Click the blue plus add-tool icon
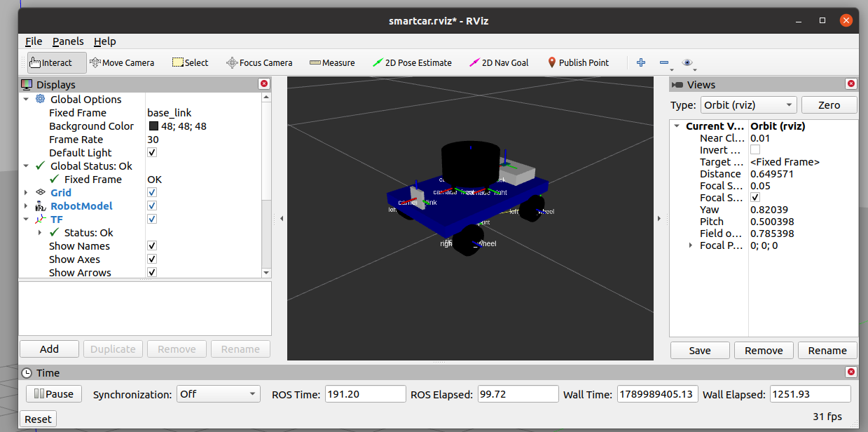868x432 pixels. click(x=640, y=62)
